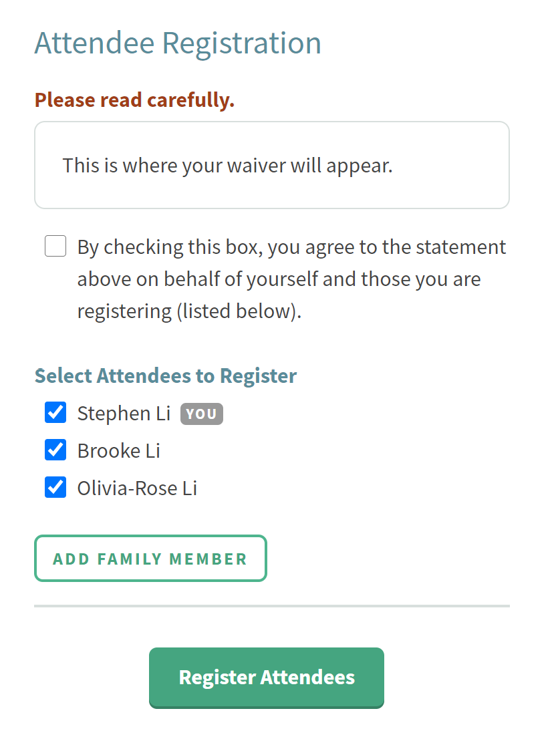This screenshot has height=735, width=560.
Task: Toggle agreement to the waiver statement
Action: [x=55, y=246]
